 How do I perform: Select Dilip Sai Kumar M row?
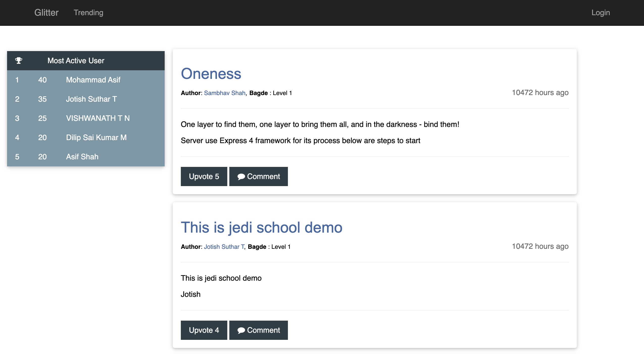(x=96, y=138)
